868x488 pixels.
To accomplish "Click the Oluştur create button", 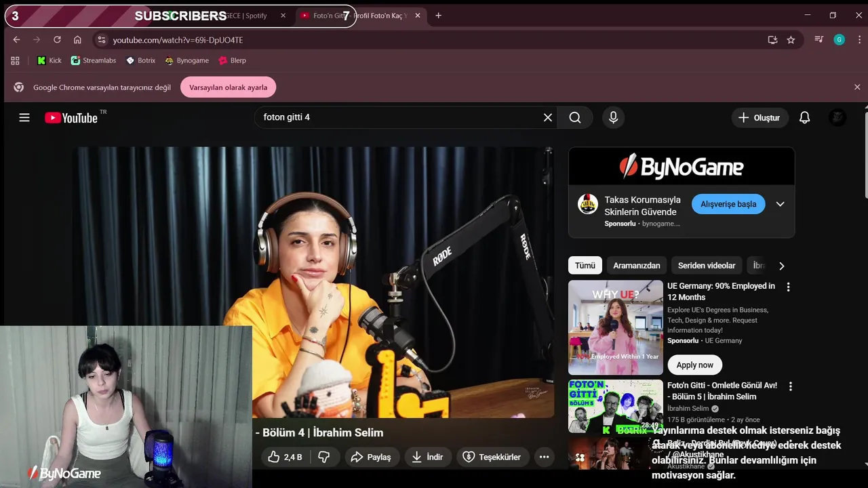I will click(759, 117).
